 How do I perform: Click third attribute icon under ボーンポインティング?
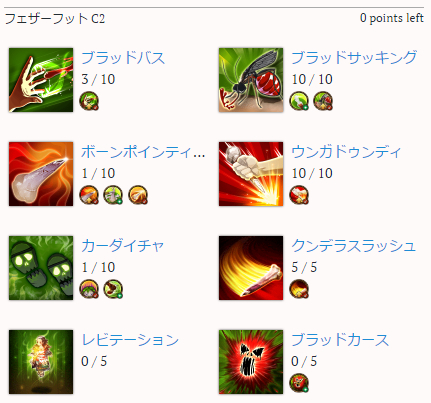(x=138, y=195)
